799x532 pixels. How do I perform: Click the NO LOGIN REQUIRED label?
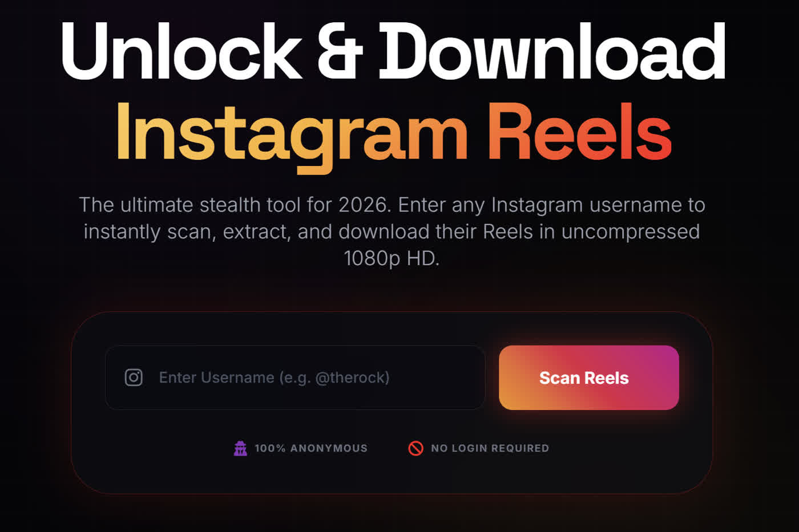point(490,448)
